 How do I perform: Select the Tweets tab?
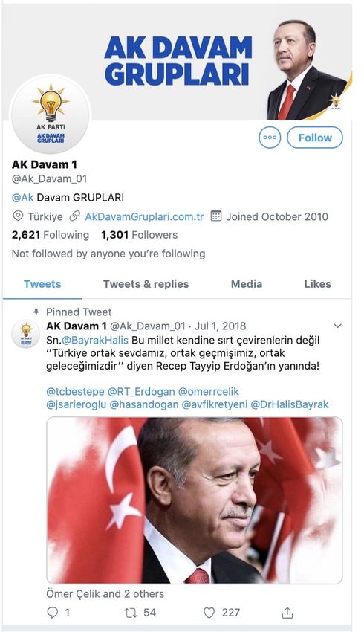click(42, 284)
